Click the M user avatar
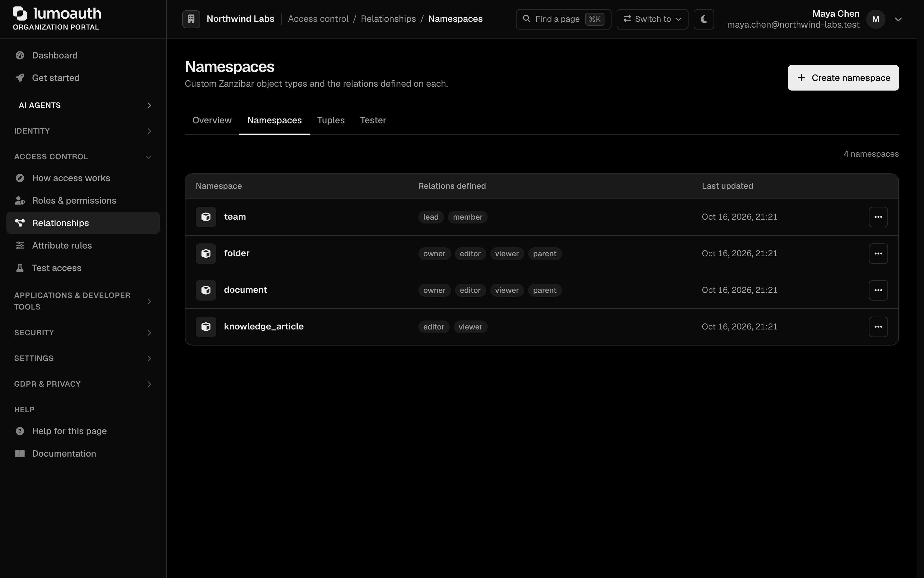Image resolution: width=924 pixels, height=578 pixels. tap(876, 19)
